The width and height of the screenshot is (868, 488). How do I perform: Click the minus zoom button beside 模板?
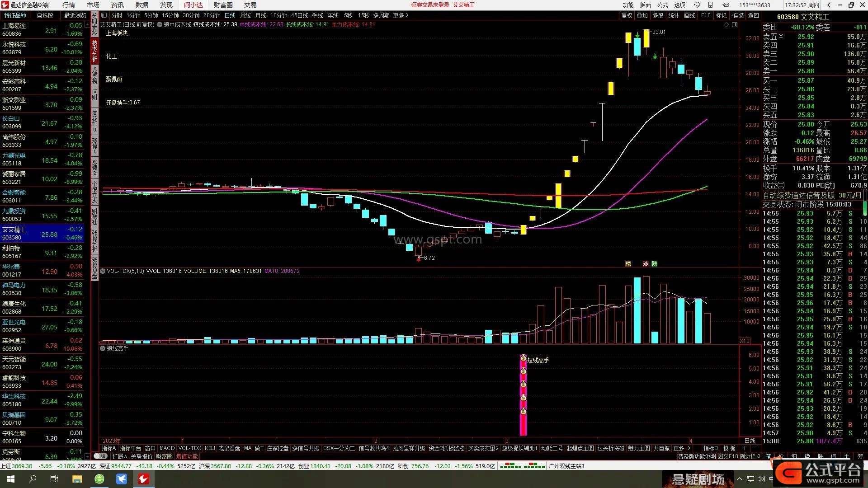[755, 448]
